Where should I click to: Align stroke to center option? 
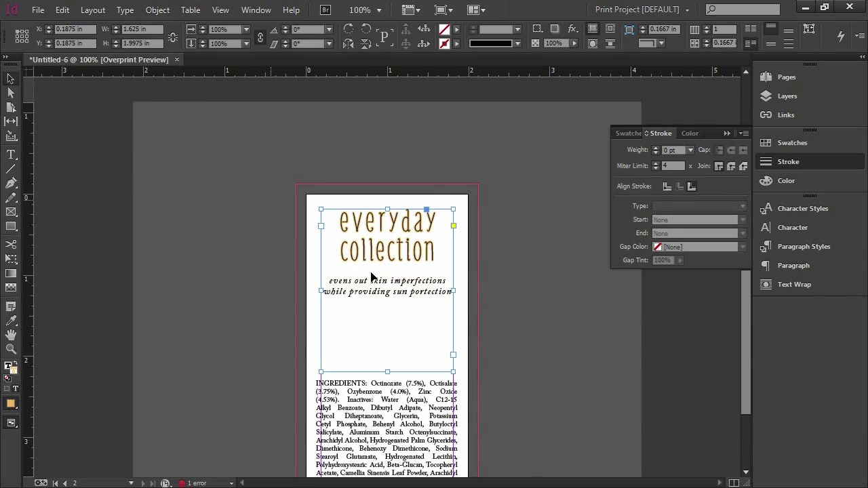coord(667,186)
